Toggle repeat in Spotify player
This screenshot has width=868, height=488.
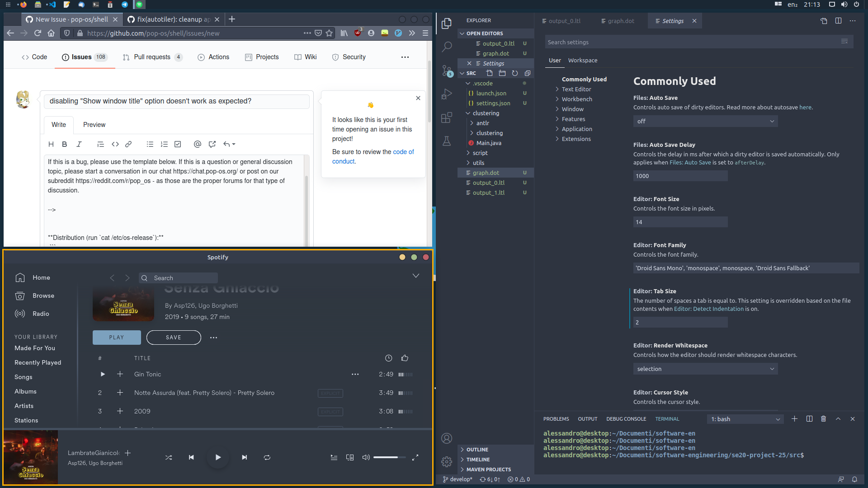click(267, 457)
